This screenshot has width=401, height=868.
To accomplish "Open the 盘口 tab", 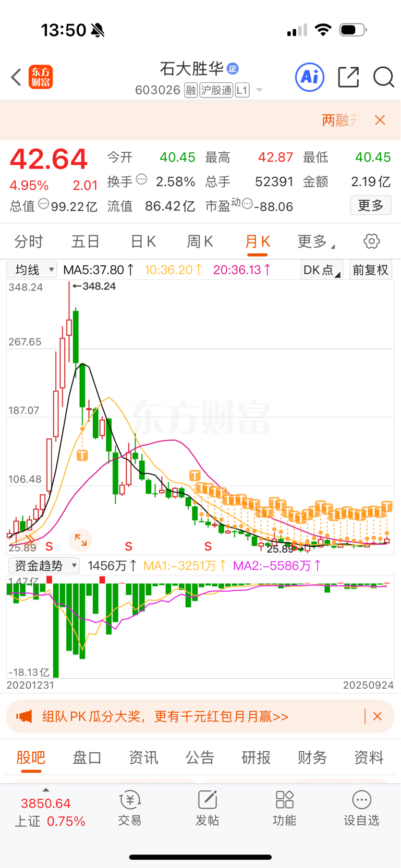I will pos(87,757).
